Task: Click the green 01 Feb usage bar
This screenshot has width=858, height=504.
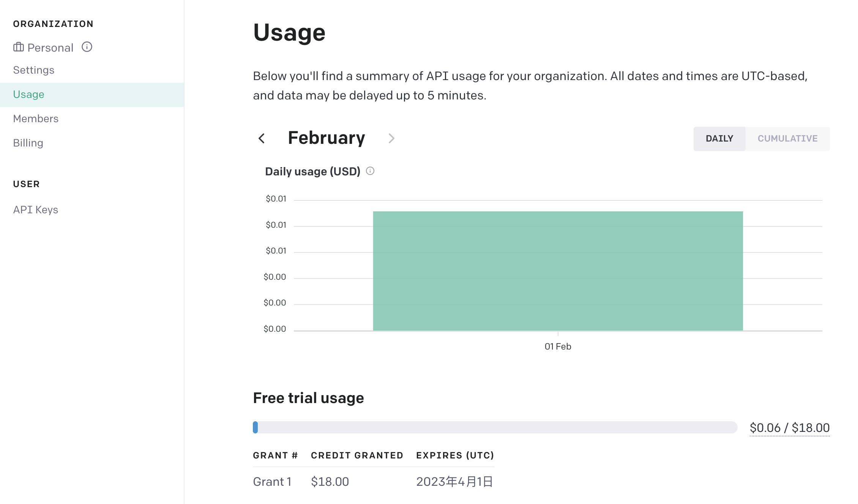Action: pyautogui.click(x=558, y=271)
